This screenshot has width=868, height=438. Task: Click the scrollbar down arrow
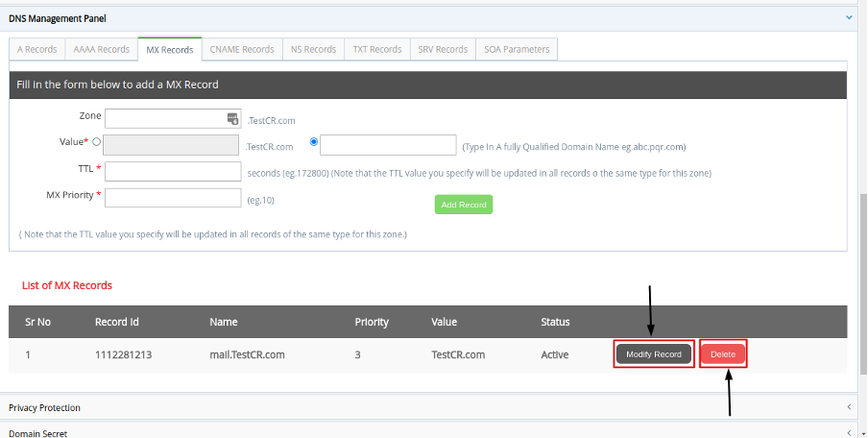click(863, 433)
